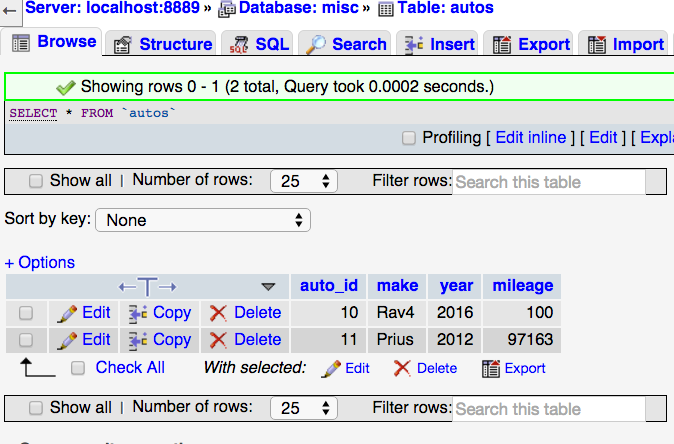Open the Sort by key dropdown

(203, 220)
